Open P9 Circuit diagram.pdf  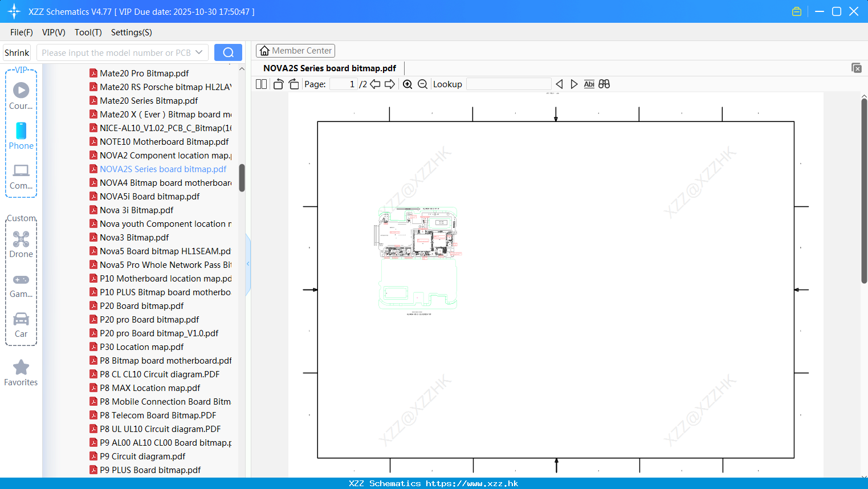[142, 456]
